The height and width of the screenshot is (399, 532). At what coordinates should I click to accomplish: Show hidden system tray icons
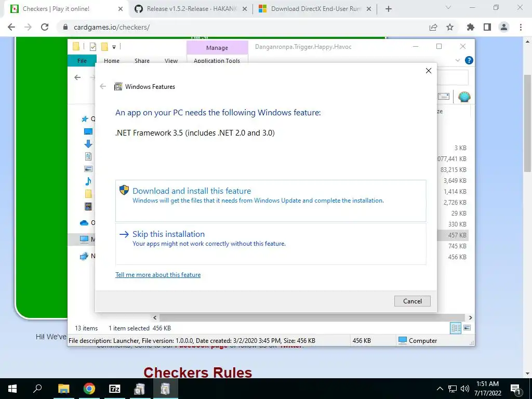[x=440, y=389]
